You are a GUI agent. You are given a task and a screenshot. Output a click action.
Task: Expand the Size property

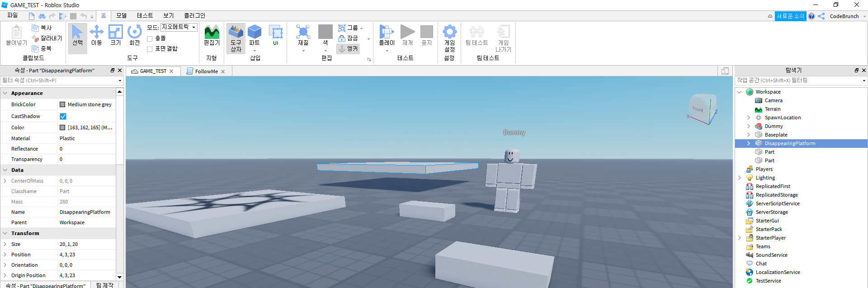click(5, 244)
